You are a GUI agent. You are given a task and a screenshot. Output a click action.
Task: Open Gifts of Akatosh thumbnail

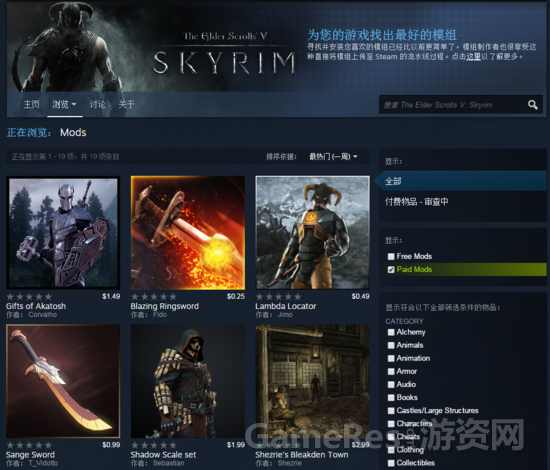click(x=63, y=233)
